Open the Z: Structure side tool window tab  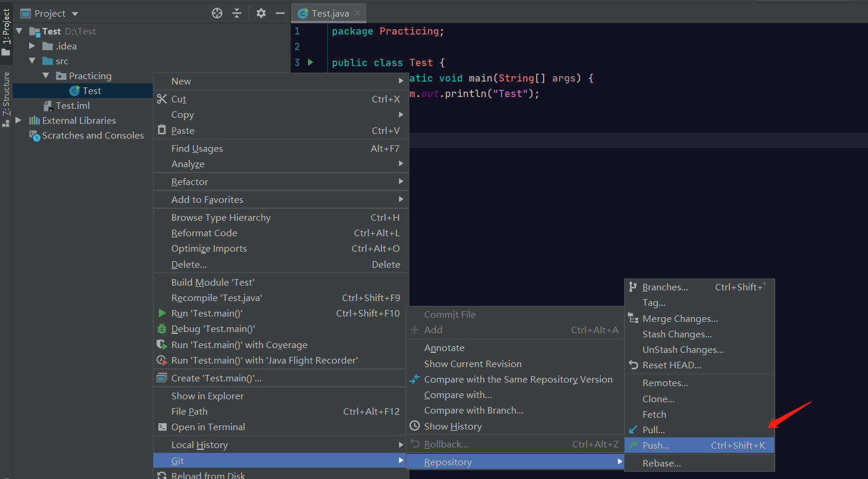(x=6, y=99)
